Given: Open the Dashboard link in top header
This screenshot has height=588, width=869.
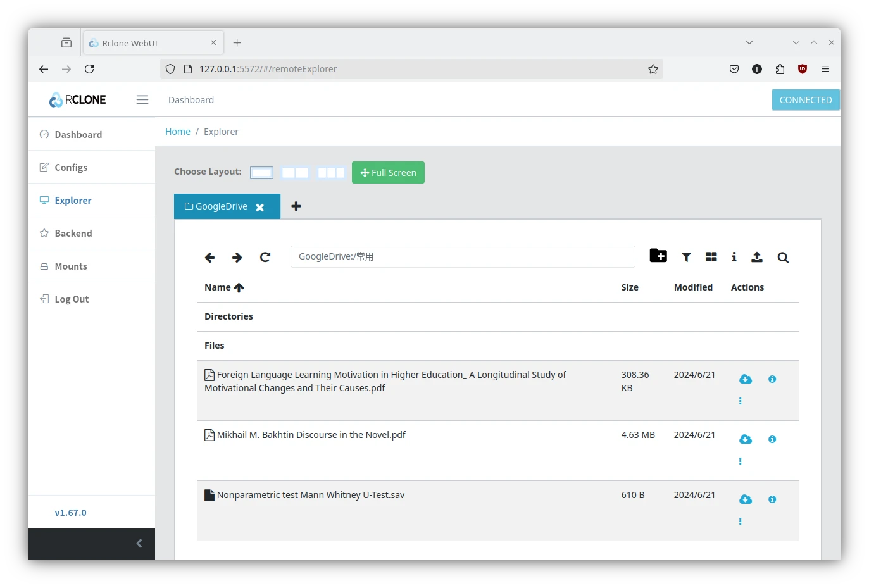Looking at the screenshot, I should 191,100.
